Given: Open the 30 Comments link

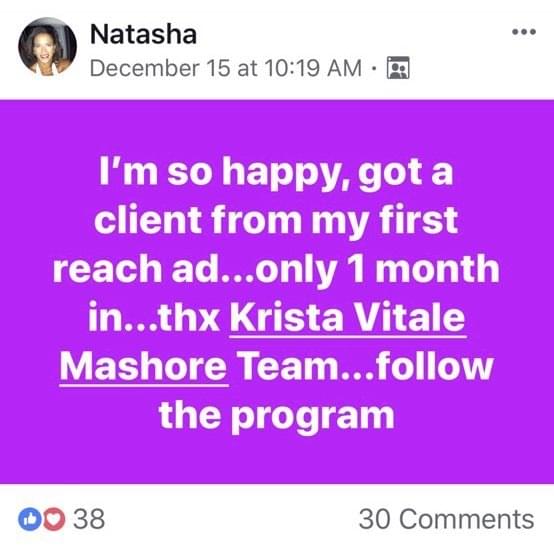Looking at the screenshot, I should pyautogui.click(x=446, y=519).
